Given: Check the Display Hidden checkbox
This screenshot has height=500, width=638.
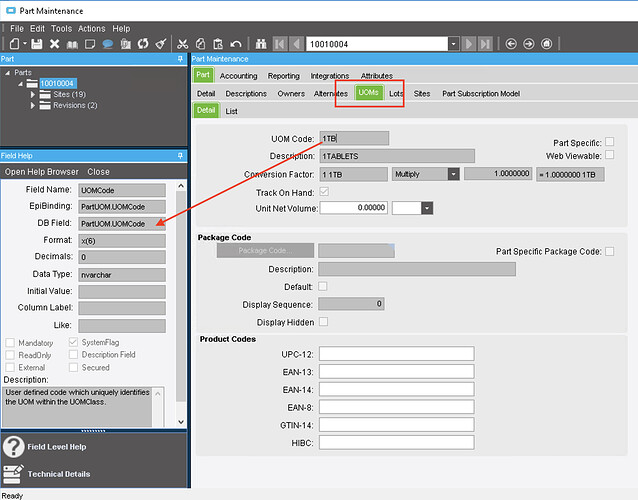Looking at the screenshot, I should click(323, 321).
